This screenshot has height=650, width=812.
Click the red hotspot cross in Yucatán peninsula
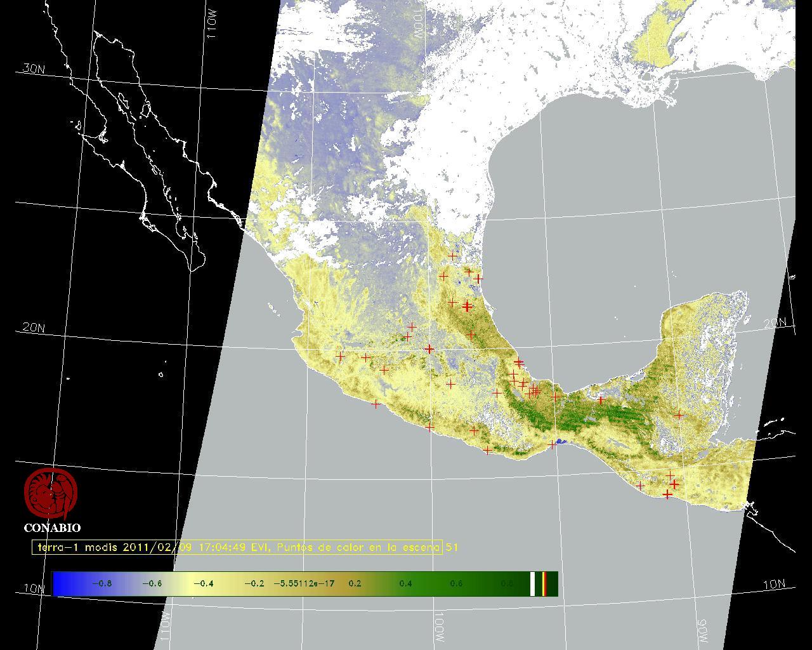[x=679, y=415]
